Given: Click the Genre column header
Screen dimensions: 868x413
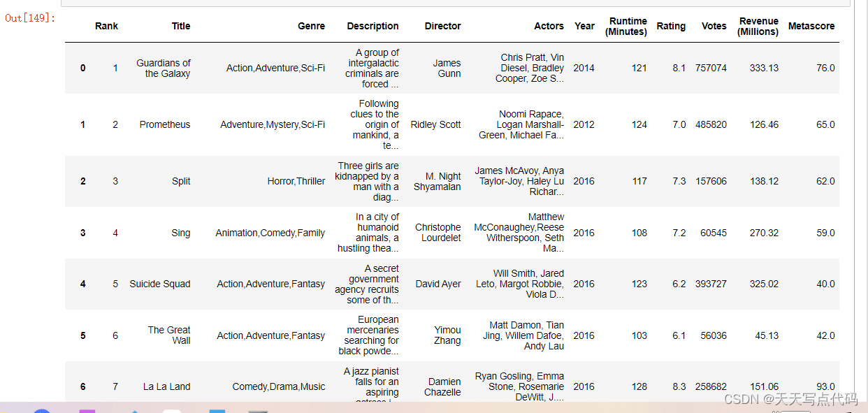Looking at the screenshot, I should (x=311, y=26).
